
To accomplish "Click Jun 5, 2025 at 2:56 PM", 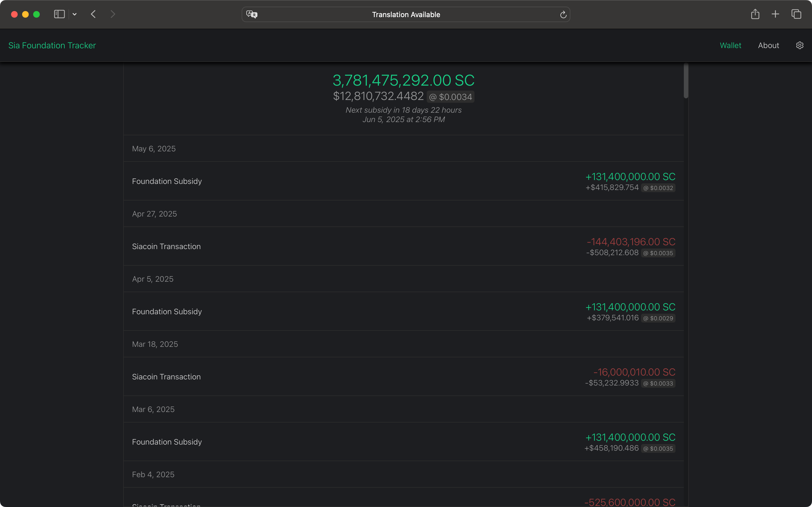I will click(404, 119).
